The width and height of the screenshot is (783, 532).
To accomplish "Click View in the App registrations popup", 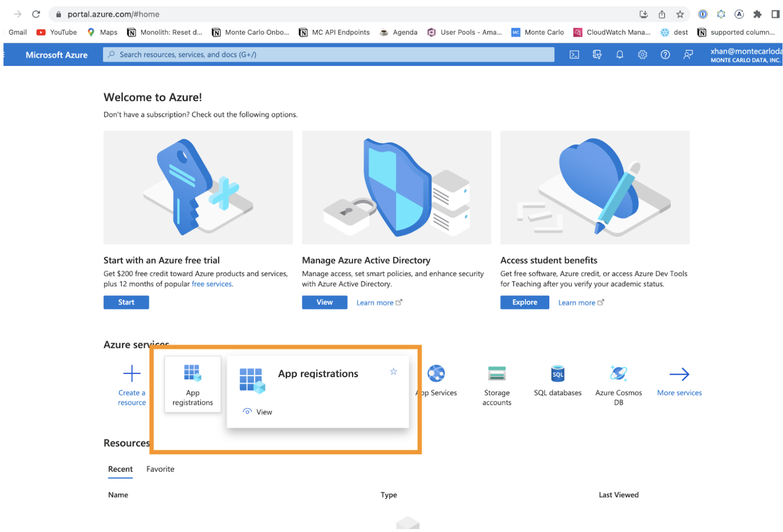I will pyautogui.click(x=258, y=412).
